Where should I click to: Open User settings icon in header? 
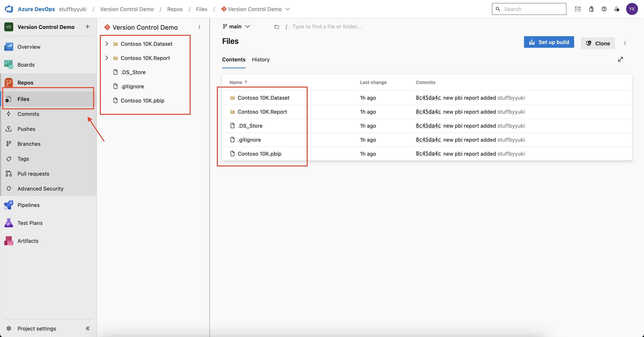coord(617,9)
